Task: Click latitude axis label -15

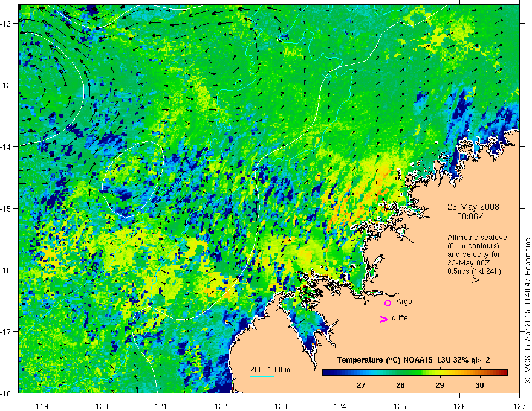Action: (5, 209)
